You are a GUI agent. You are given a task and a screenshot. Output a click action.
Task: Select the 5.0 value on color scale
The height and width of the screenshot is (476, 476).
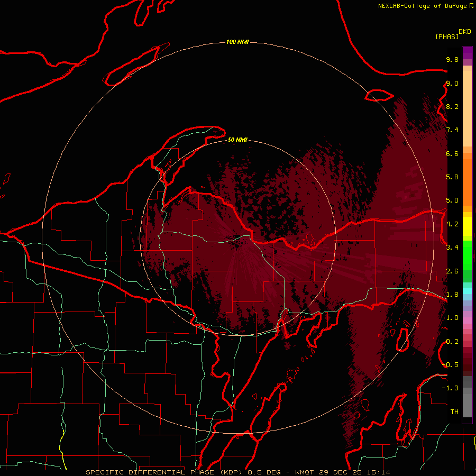(452, 200)
